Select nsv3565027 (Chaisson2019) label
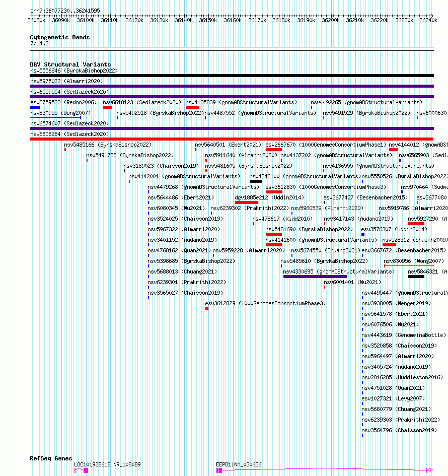The height and width of the screenshot is (476, 448). coord(185,293)
